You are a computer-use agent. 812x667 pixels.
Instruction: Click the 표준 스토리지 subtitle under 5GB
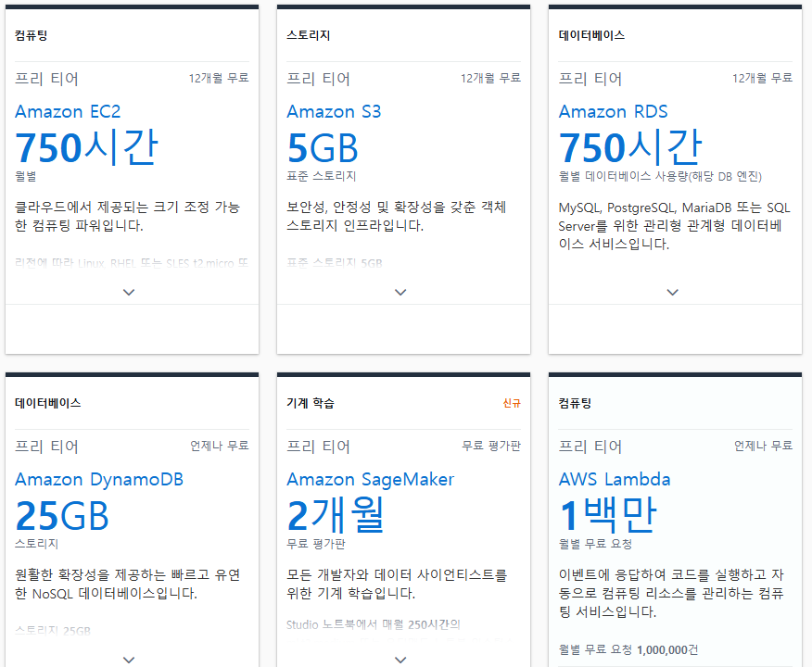tap(321, 176)
